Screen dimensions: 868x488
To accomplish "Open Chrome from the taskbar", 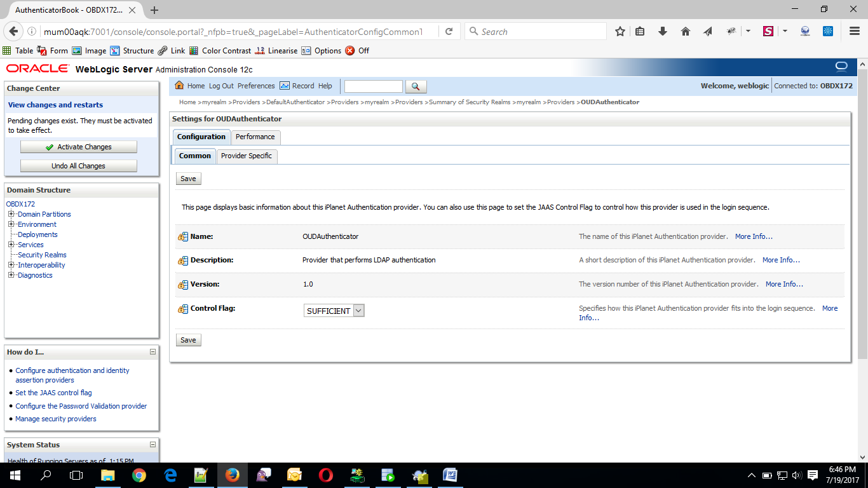I will [x=139, y=475].
